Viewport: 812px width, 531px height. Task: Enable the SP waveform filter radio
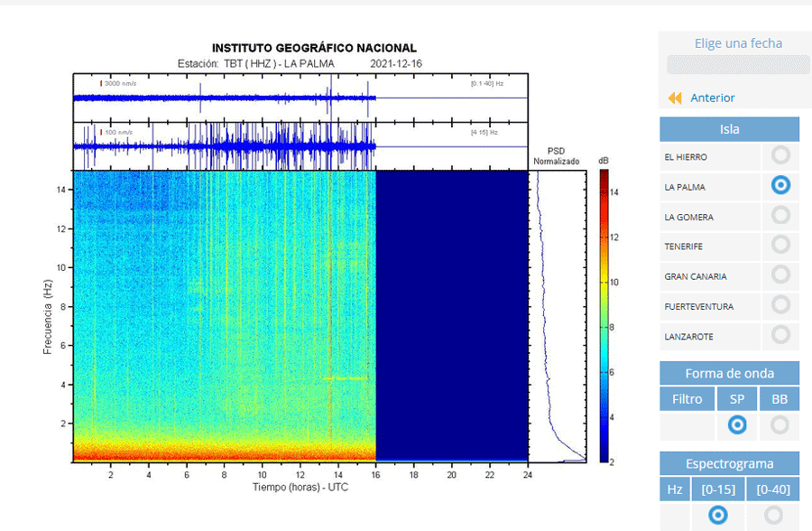pos(737,424)
